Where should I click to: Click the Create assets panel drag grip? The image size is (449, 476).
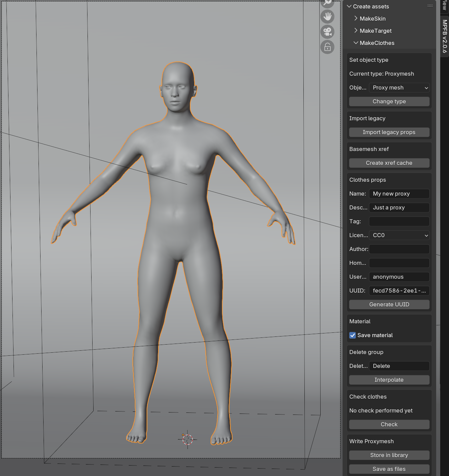coord(430,6)
